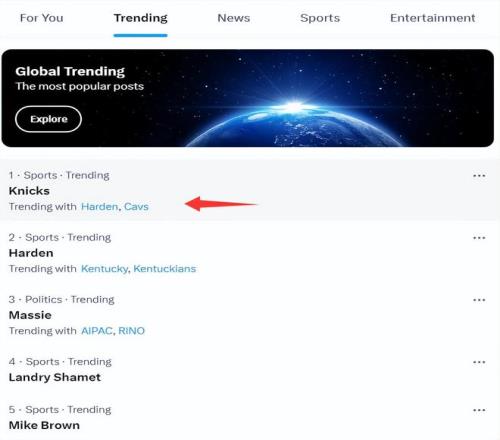Open more options for Massie trend

pyautogui.click(x=479, y=300)
